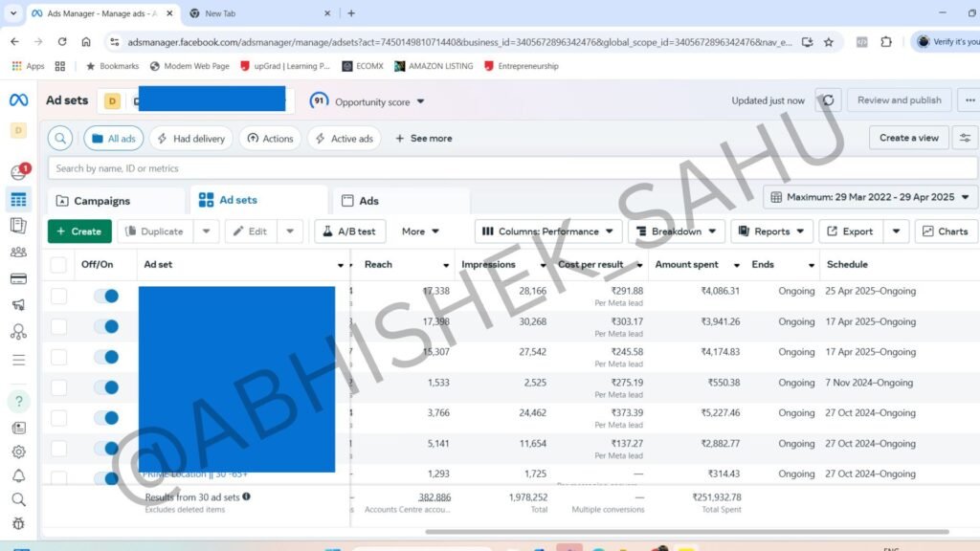980x551 pixels.
Task: Click the refresh icon beside Updated just now
Action: [829, 100]
